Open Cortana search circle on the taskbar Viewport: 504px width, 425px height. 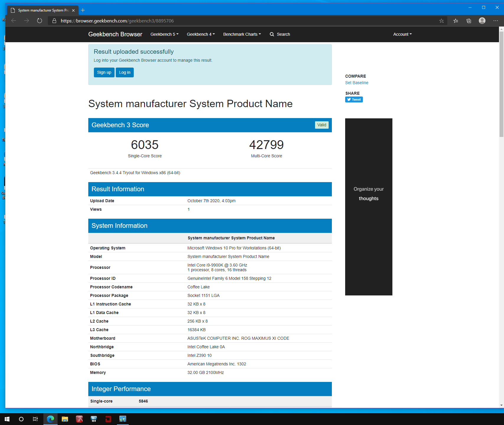21,419
